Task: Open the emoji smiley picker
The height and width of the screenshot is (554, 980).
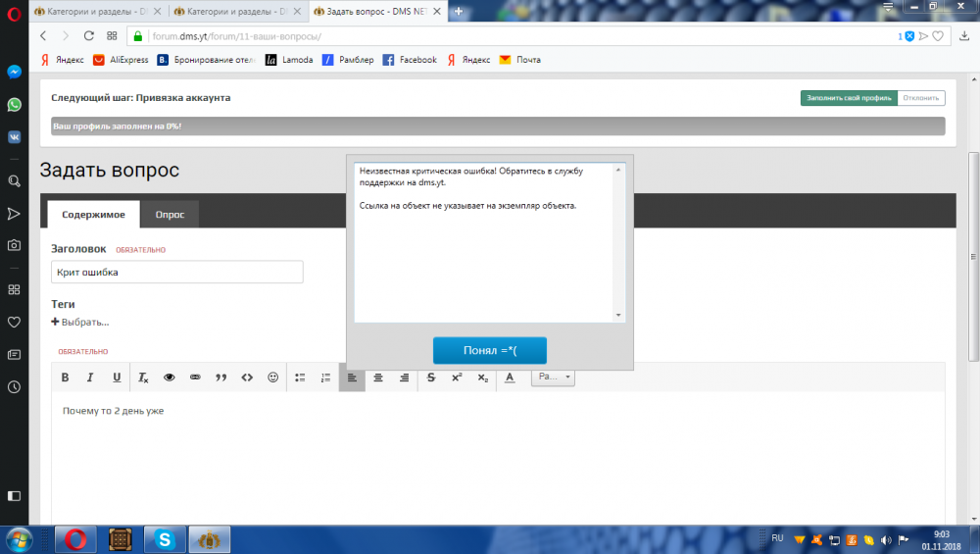Action: [273, 378]
